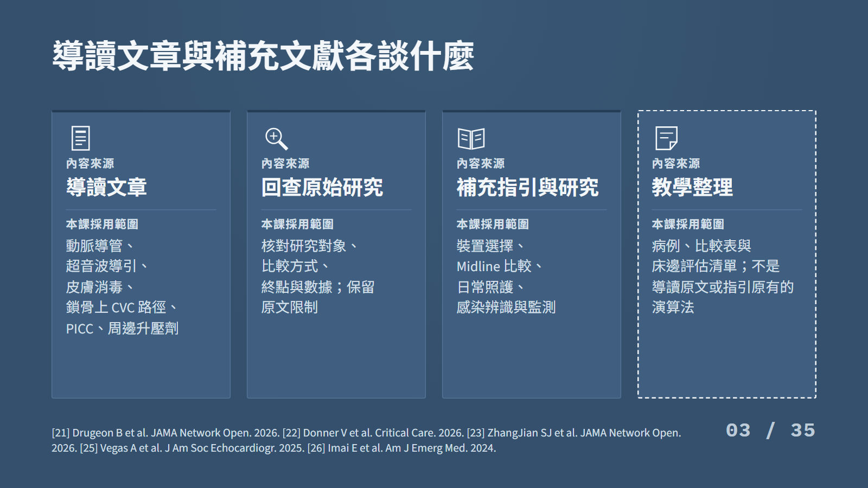Viewport: 868px width, 488px height.
Task: Click the 內容來源 label in the 補充指引與研究 card
Action: tap(481, 164)
